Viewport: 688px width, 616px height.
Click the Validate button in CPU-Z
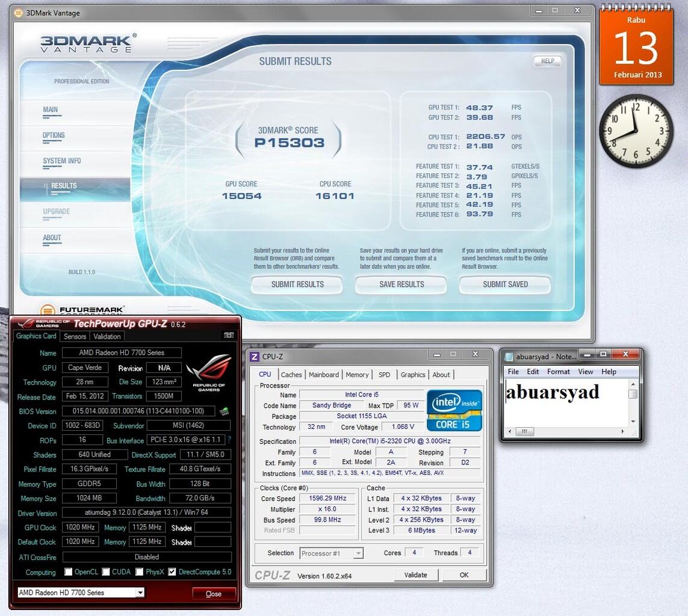(415, 574)
